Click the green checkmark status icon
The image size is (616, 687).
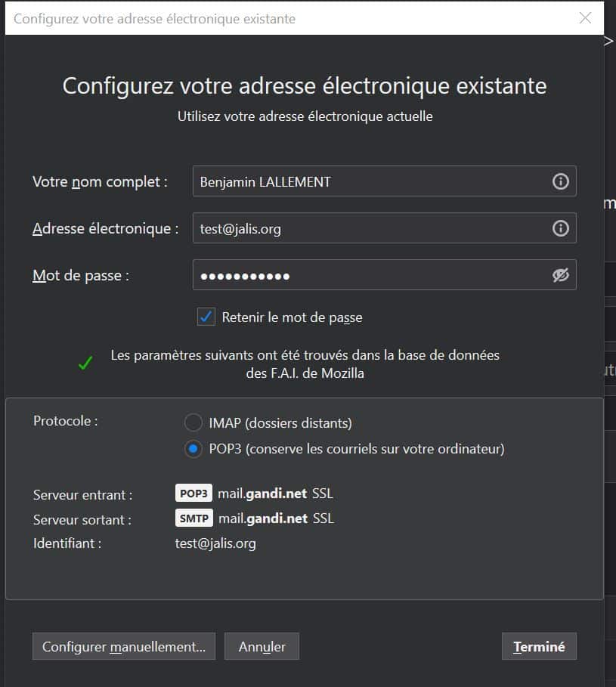coord(85,364)
